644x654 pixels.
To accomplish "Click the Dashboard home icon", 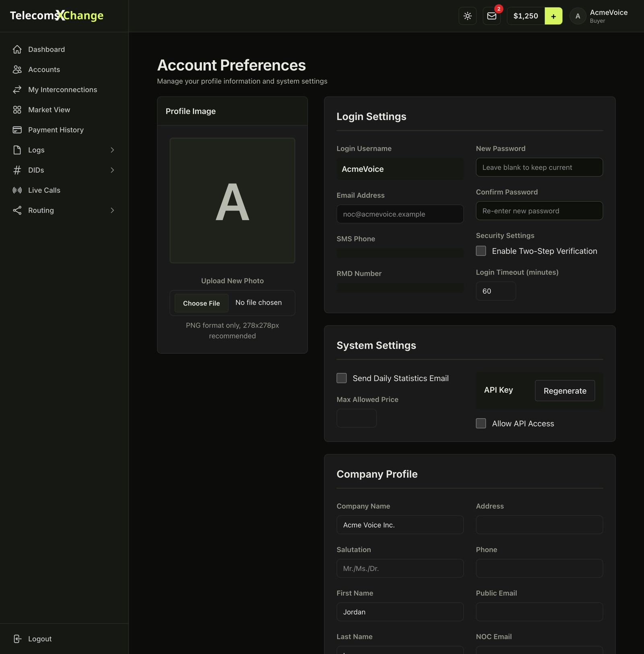I will (17, 50).
